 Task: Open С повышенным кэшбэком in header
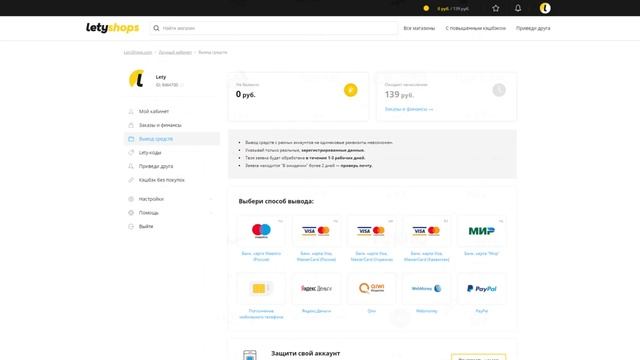476,28
